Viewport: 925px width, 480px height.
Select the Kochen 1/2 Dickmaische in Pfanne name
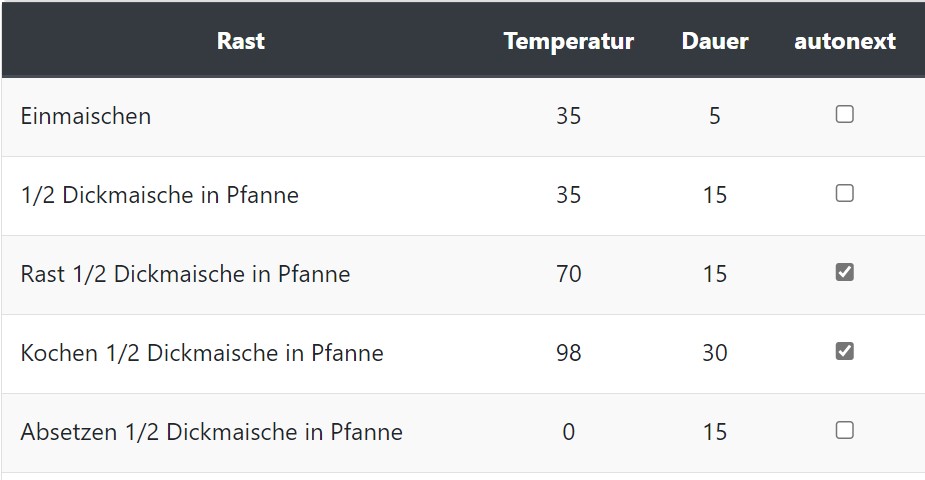202,353
